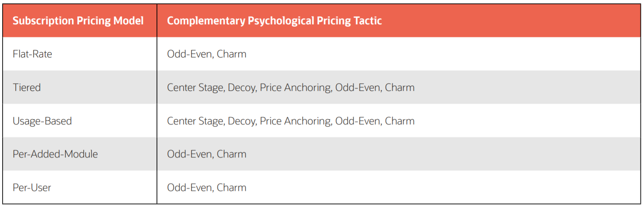Select the Per-Added-Module cell

55,154
